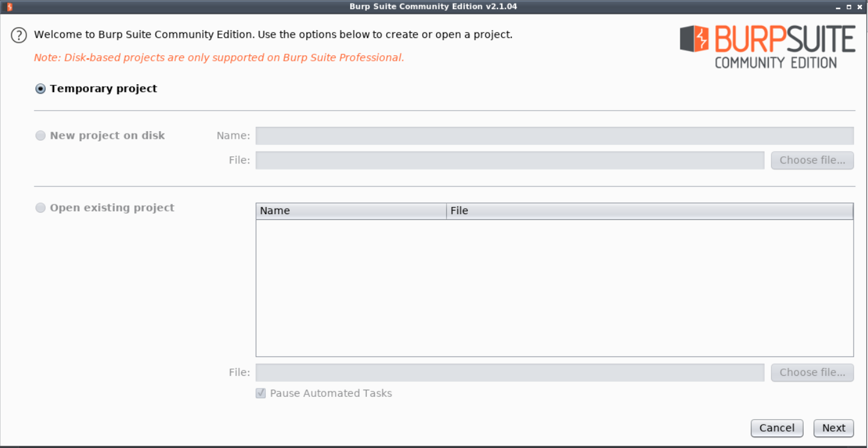Viewport: 868px width, 448px height.
Task: Click the Cancel button
Action: pos(777,428)
